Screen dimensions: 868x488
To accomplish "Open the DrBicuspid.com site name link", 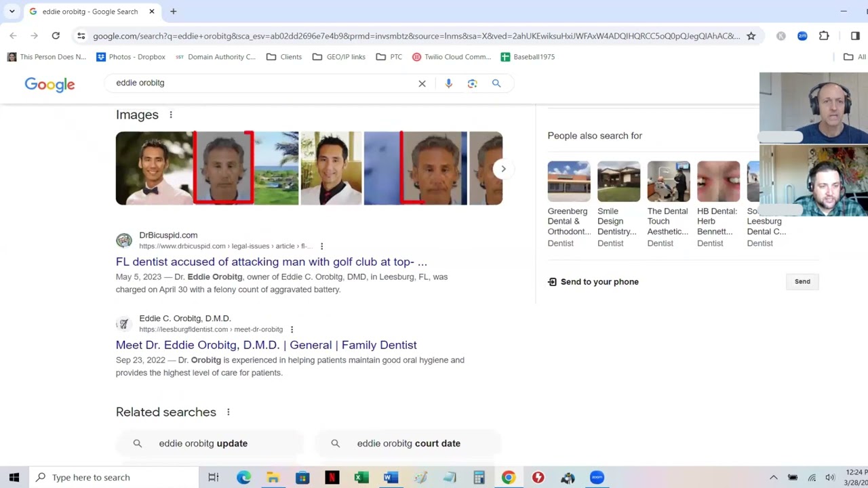I will click(x=168, y=235).
